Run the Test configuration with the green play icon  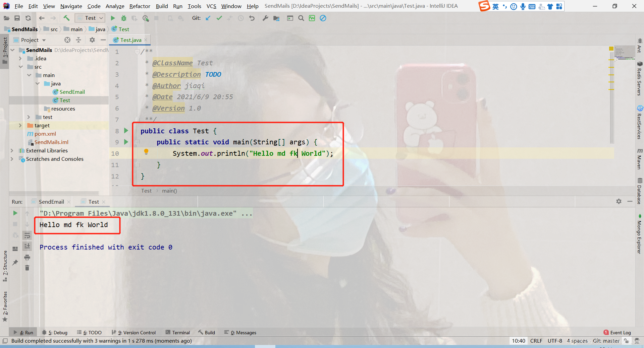click(x=113, y=18)
